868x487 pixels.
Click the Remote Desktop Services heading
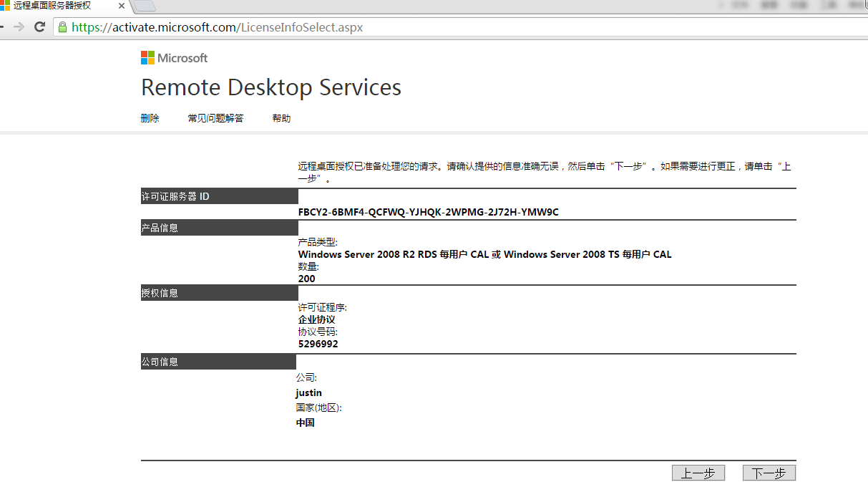[x=271, y=87]
